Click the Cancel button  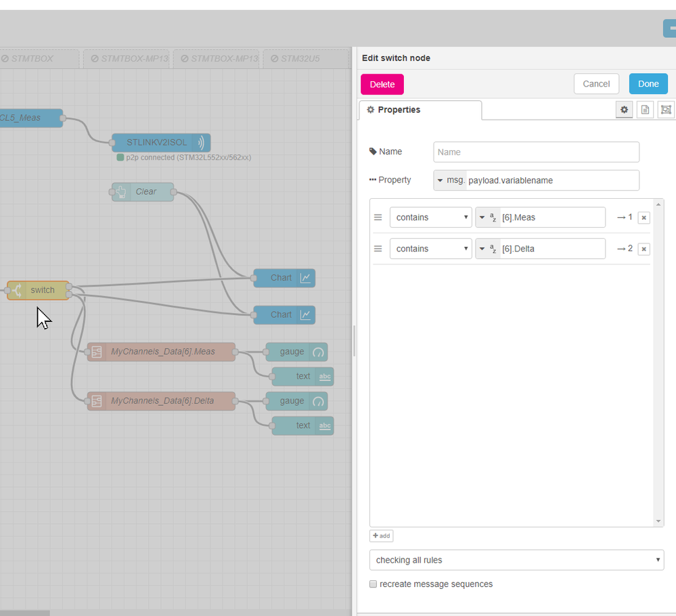(596, 84)
